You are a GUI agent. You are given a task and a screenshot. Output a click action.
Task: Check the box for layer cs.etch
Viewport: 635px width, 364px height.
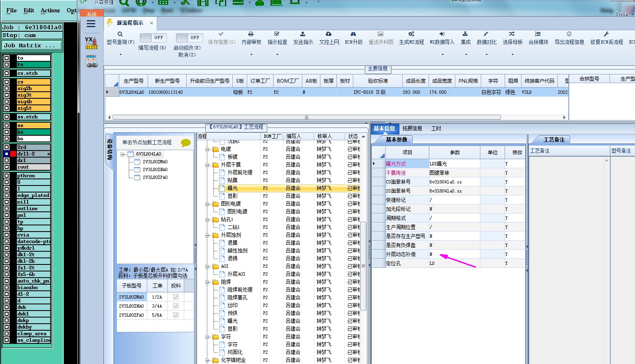[7, 73]
